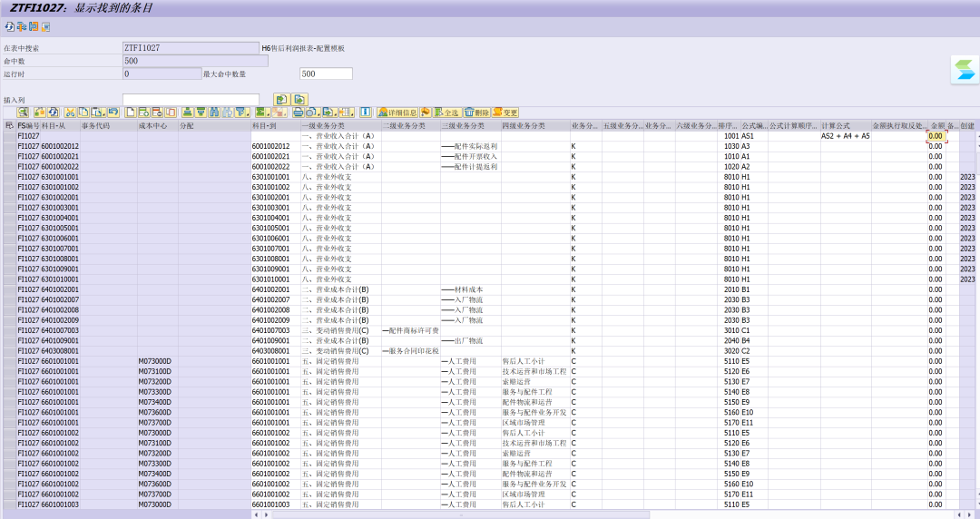This screenshot has width=980, height=519.
Task: Click the left arrow of the bottom horizontal scrollbar
Action: [x=256, y=514]
